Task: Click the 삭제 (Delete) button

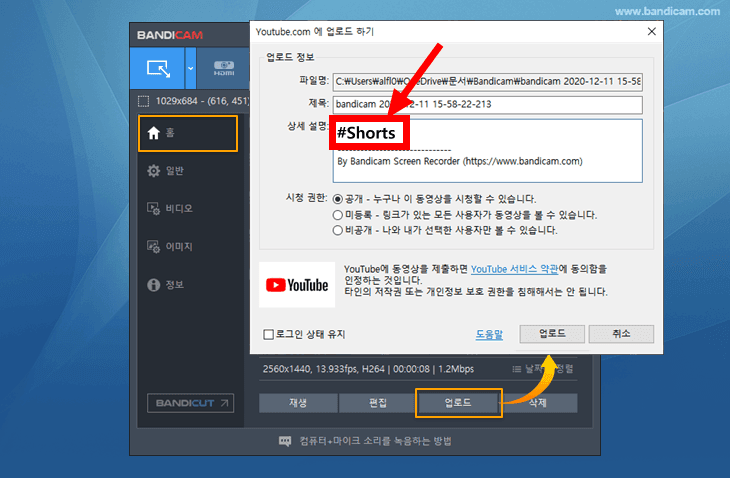Action: click(539, 403)
